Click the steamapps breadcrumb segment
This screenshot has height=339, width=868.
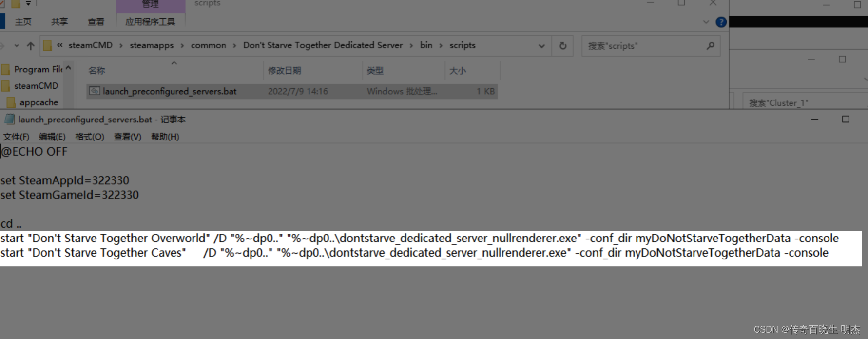152,45
